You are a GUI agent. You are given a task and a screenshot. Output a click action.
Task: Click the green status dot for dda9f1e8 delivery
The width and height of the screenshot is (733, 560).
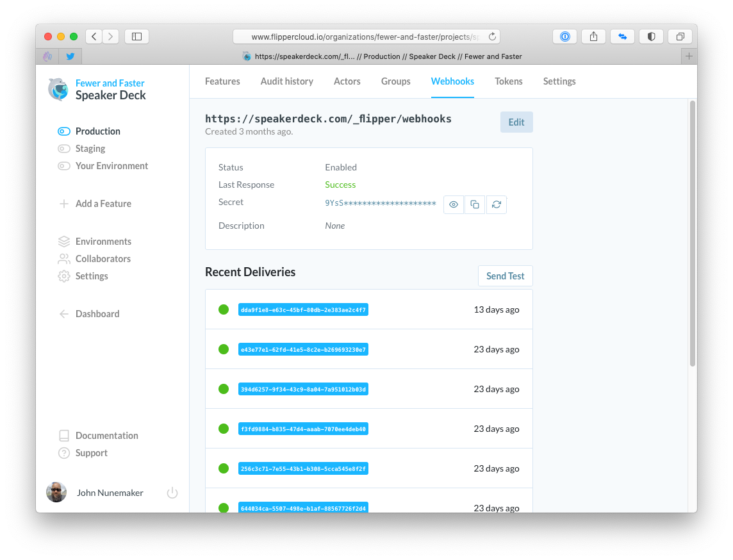(x=224, y=309)
